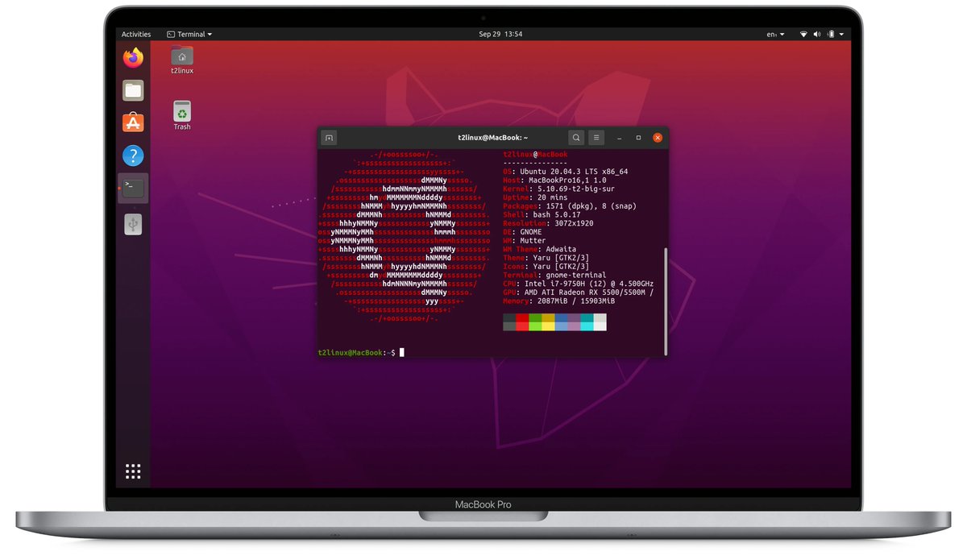Click the 'WM: Mutter' line
The width and height of the screenshot is (967, 560).
(x=525, y=241)
